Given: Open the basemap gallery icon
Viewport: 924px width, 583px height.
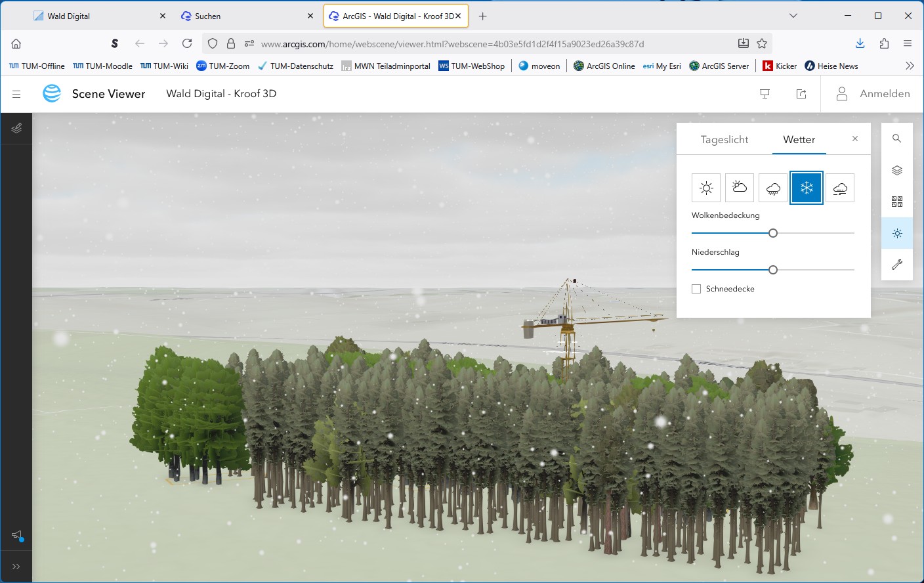Looking at the screenshot, I should [897, 202].
